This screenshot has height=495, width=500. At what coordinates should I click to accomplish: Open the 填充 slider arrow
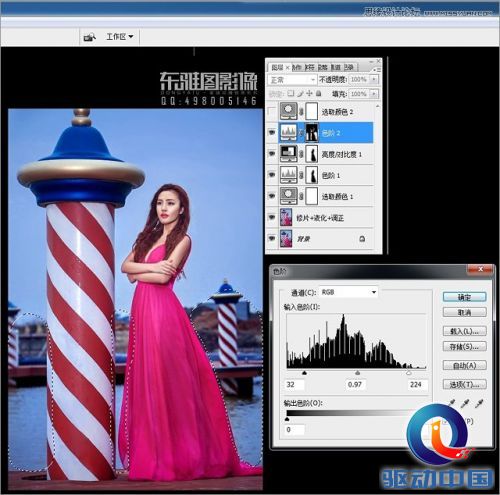click(374, 94)
